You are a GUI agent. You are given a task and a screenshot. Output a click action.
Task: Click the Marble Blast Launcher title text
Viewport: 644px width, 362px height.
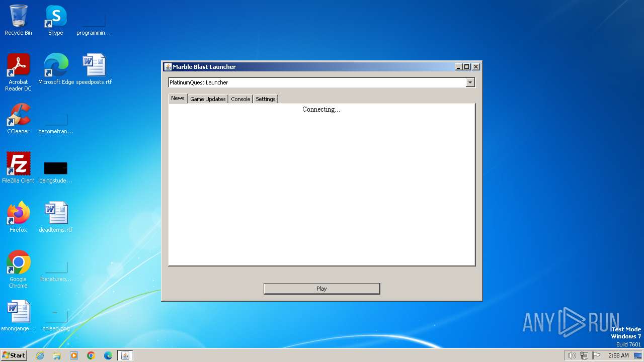[204, 67]
